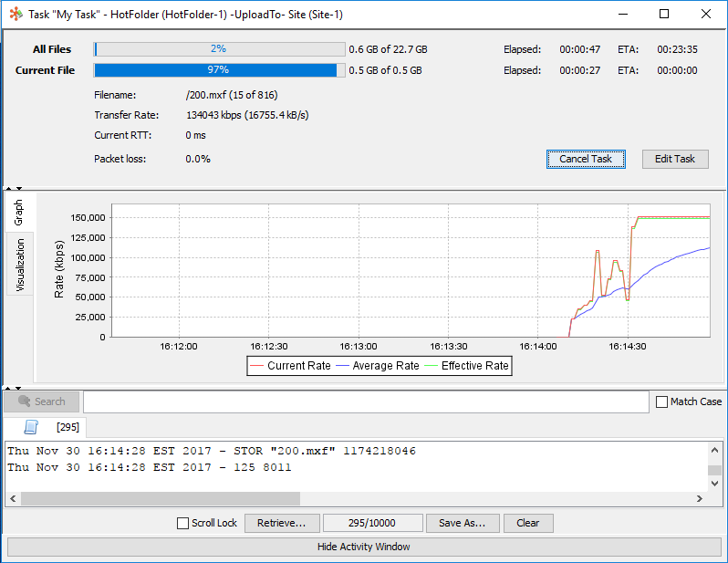Click the scroll icon on the log tab
This screenshot has width=728, height=563.
tap(30, 426)
